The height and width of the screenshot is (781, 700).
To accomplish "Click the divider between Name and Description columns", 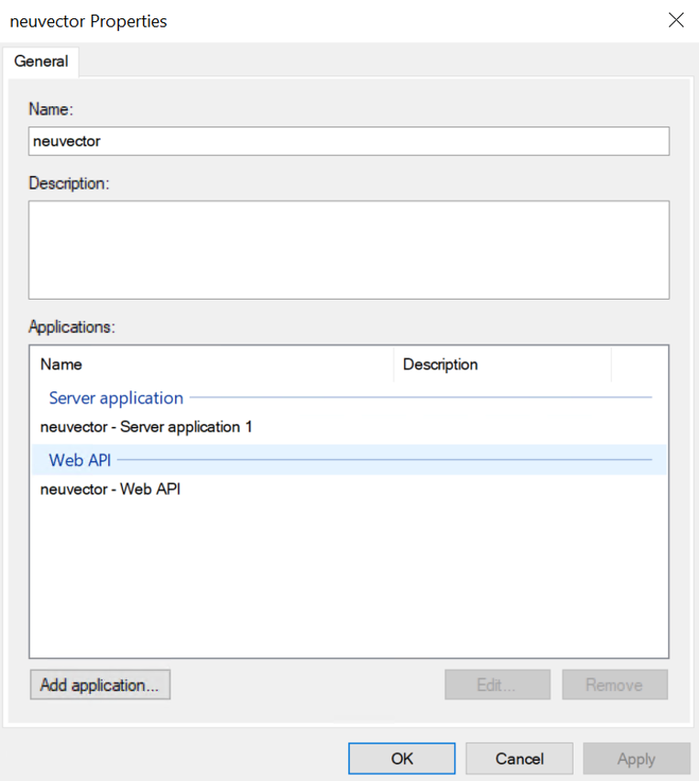I will coord(394,364).
